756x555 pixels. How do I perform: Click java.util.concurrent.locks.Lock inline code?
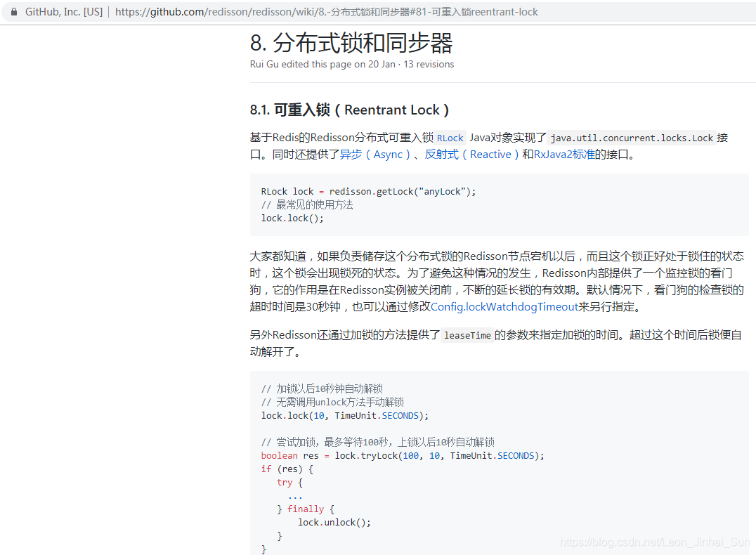[632, 138]
